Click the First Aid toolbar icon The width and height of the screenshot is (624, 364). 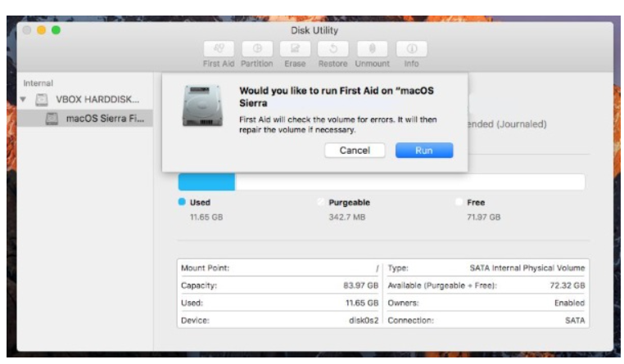(x=219, y=49)
